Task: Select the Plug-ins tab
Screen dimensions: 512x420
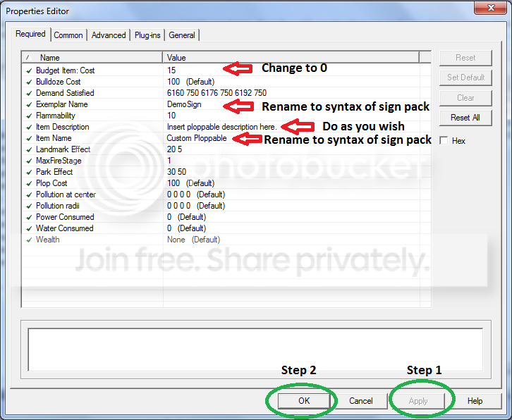Action: (x=147, y=35)
